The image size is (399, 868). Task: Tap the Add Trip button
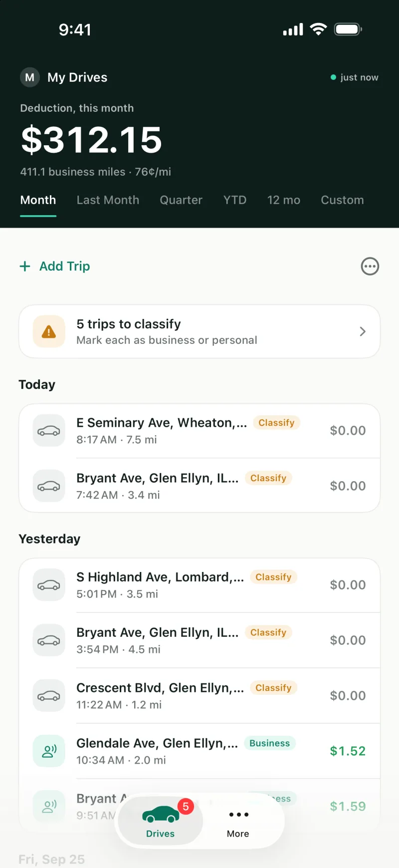[x=55, y=266]
